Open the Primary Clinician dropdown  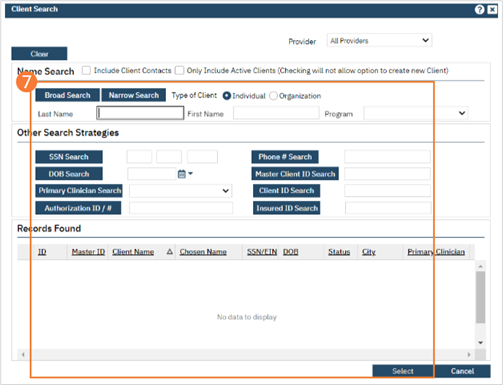[x=180, y=191]
